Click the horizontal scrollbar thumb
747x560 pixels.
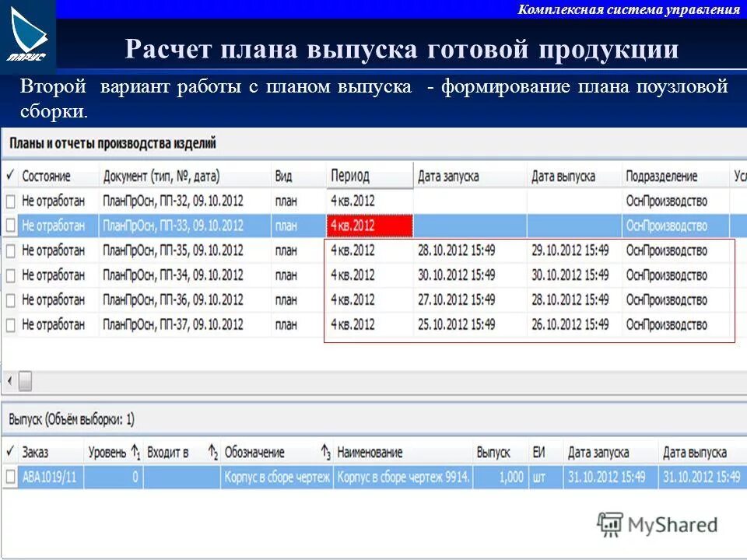tap(25, 381)
